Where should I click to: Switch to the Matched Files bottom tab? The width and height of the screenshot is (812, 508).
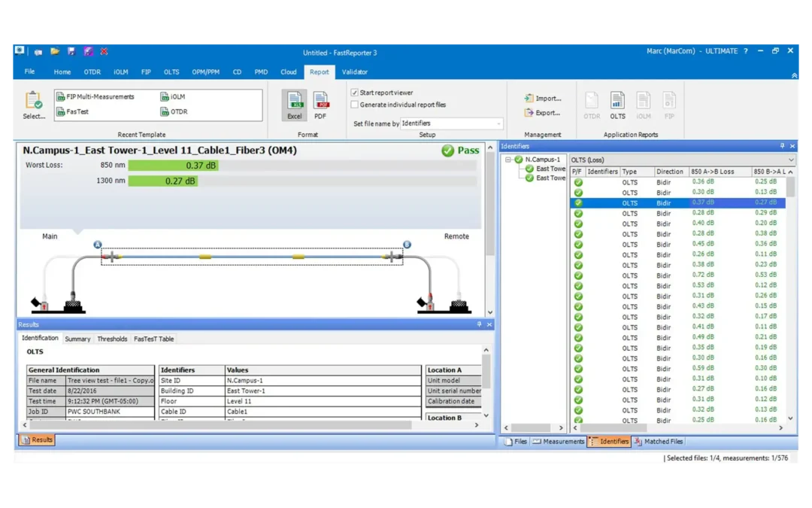658,442
